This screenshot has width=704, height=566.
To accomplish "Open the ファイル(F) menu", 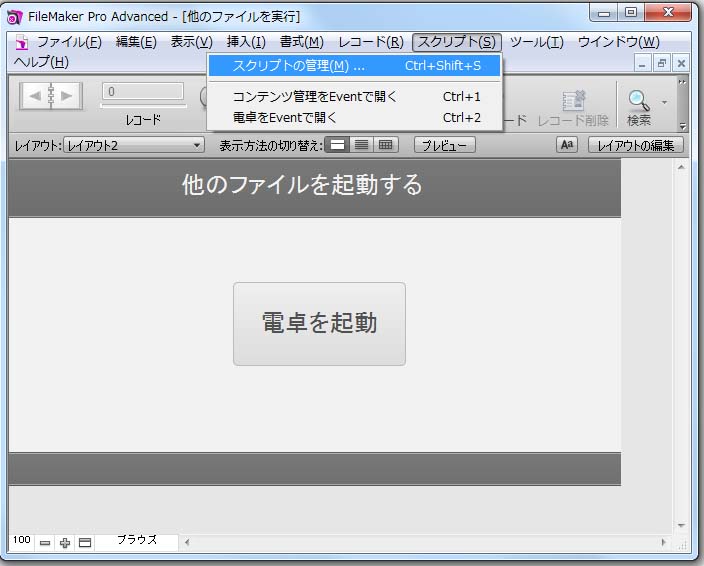I will tap(69, 42).
